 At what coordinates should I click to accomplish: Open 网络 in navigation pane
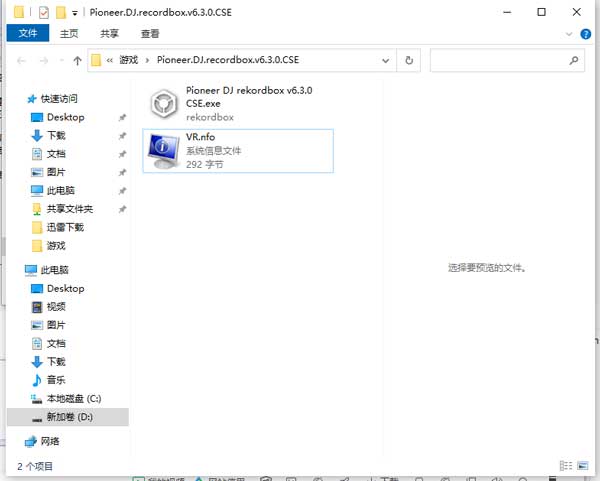(50, 441)
